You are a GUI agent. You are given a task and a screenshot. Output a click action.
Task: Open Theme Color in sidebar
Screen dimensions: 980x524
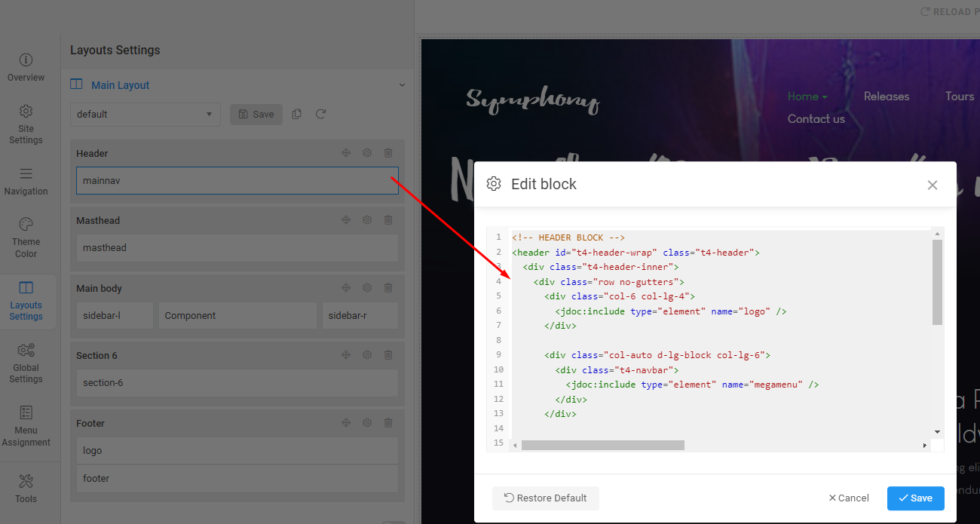point(26,237)
